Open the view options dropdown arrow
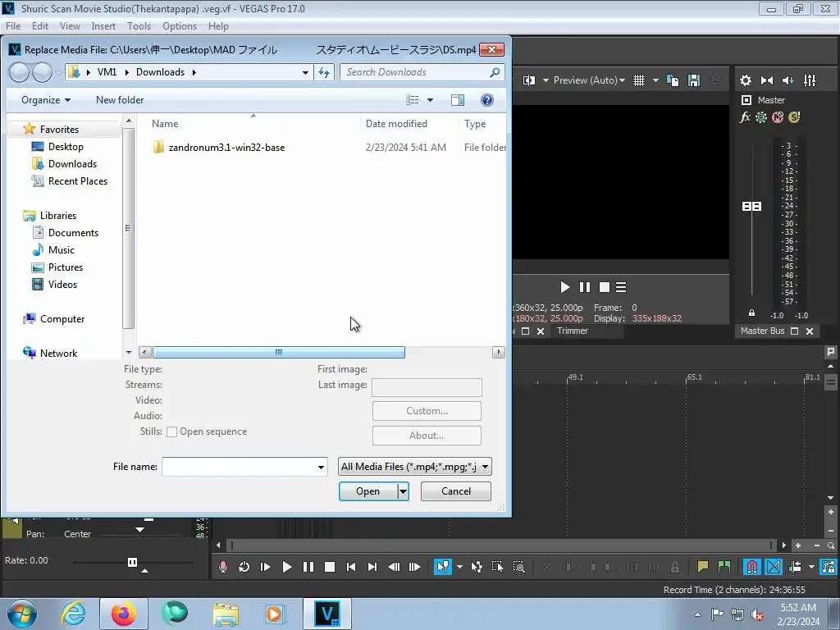This screenshot has width=840, height=630. coord(430,100)
